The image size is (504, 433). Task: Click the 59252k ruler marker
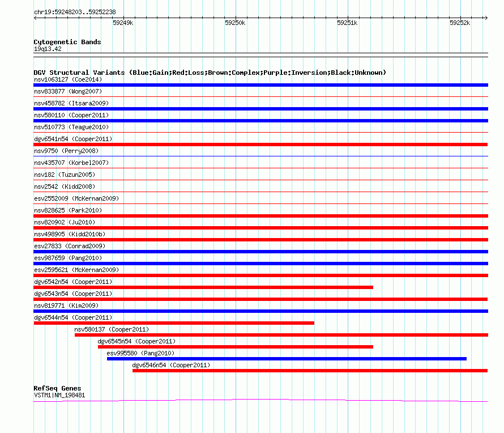(x=460, y=23)
